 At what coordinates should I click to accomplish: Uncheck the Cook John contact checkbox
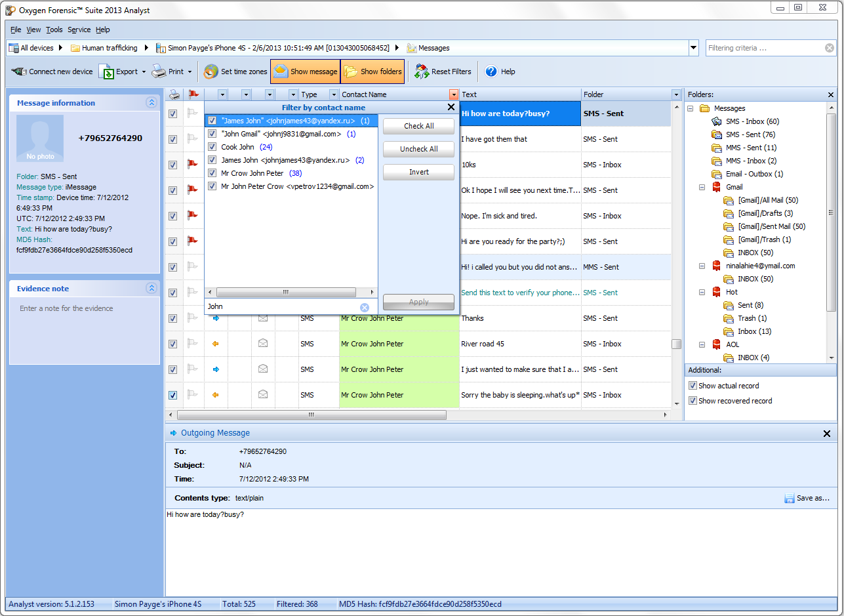[212, 147]
